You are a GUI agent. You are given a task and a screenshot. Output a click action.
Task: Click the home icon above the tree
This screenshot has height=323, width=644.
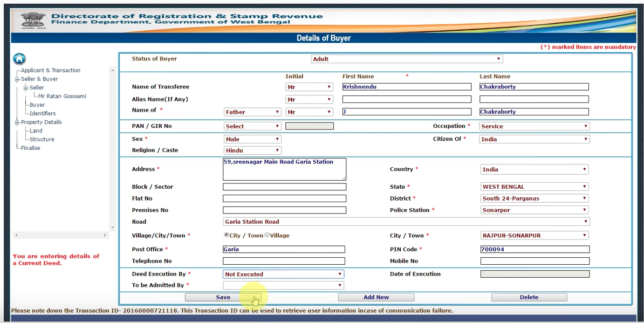click(x=19, y=59)
